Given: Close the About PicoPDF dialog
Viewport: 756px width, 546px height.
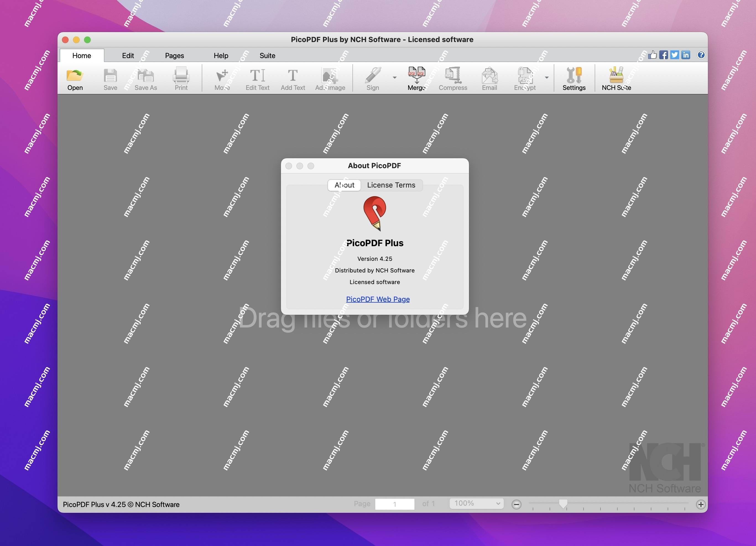Looking at the screenshot, I should click(x=289, y=166).
